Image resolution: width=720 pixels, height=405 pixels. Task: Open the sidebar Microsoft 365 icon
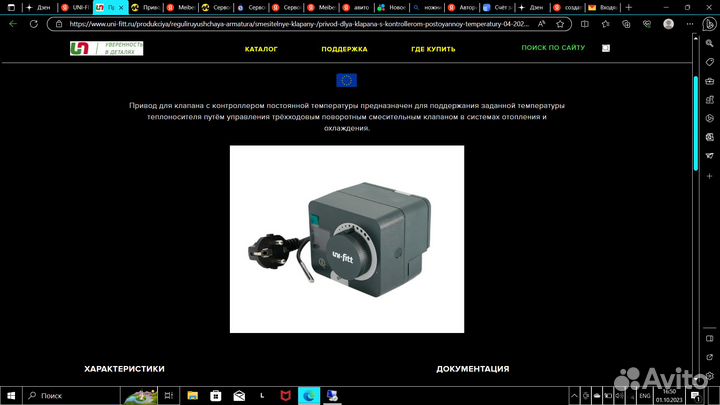(709, 118)
